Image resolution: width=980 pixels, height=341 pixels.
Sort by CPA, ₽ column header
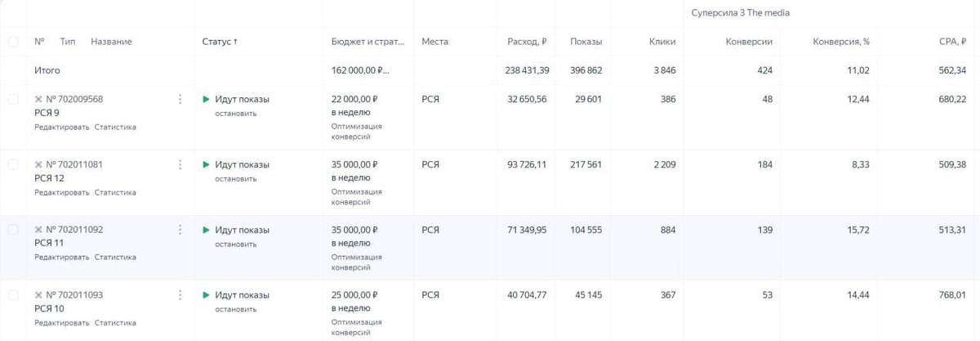(x=952, y=42)
